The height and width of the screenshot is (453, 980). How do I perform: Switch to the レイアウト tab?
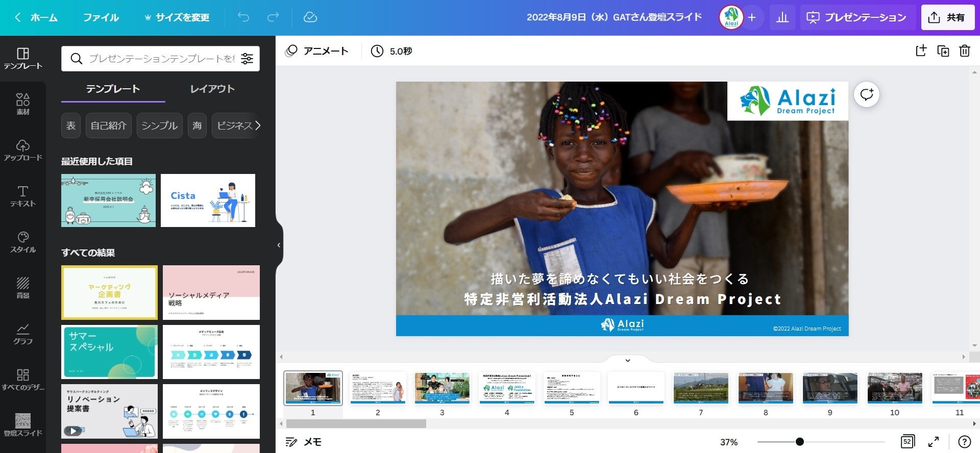click(212, 89)
